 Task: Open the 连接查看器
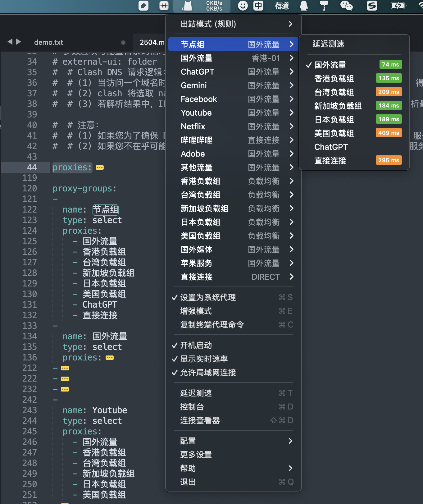click(x=234, y=420)
